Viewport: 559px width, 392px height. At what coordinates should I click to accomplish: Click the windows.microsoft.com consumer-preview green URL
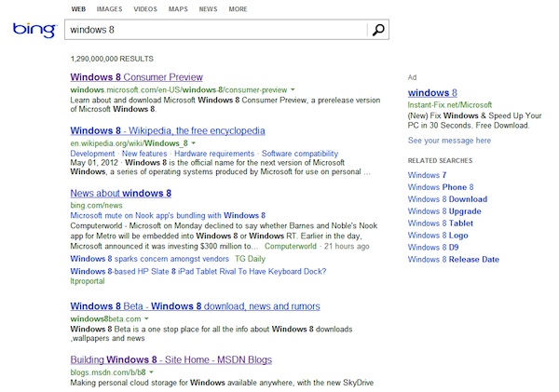coord(179,89)
